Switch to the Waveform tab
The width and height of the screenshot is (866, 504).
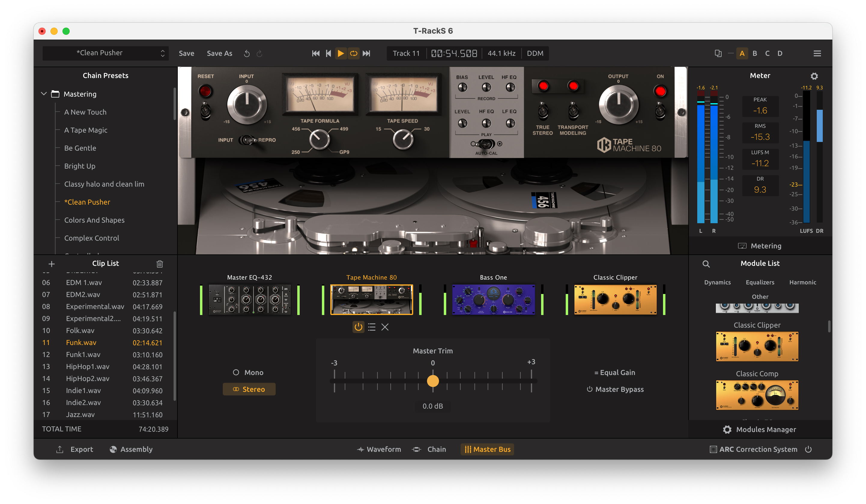tap(379, 449)
